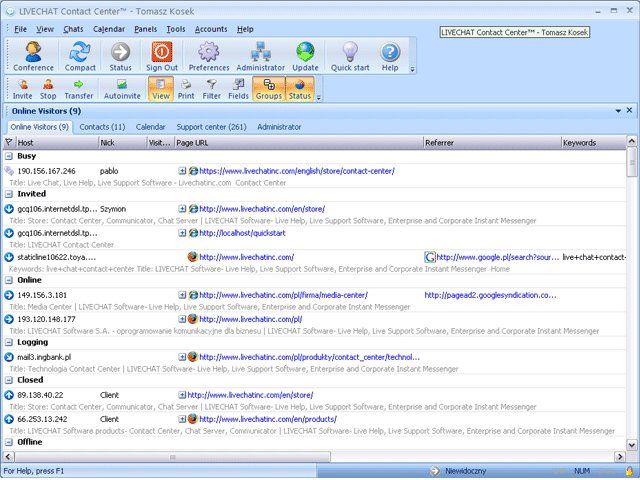Collapse the Busy group
This screenshot has width=640, height=480.
click(x=9, y=157)
